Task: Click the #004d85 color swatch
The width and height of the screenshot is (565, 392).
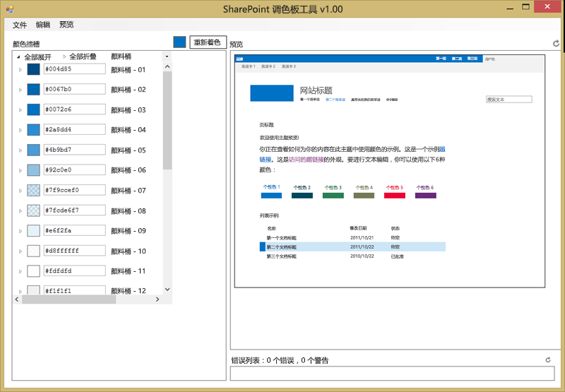Action: pos(33,69)
